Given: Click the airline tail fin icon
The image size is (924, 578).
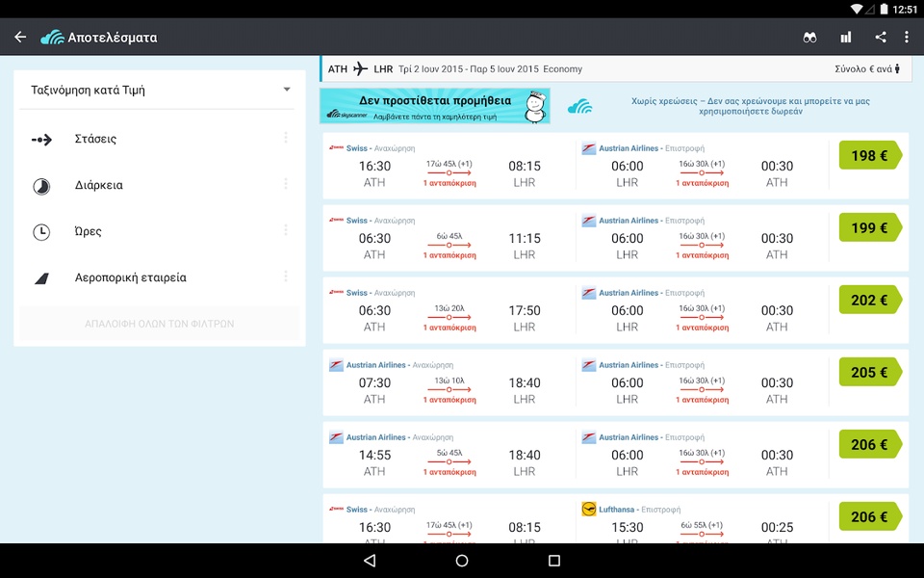Looking at the screenshot, I should (41, 278).
